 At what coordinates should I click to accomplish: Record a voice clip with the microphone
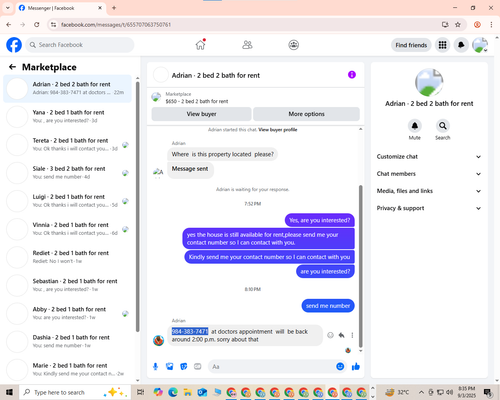[155, 367]
